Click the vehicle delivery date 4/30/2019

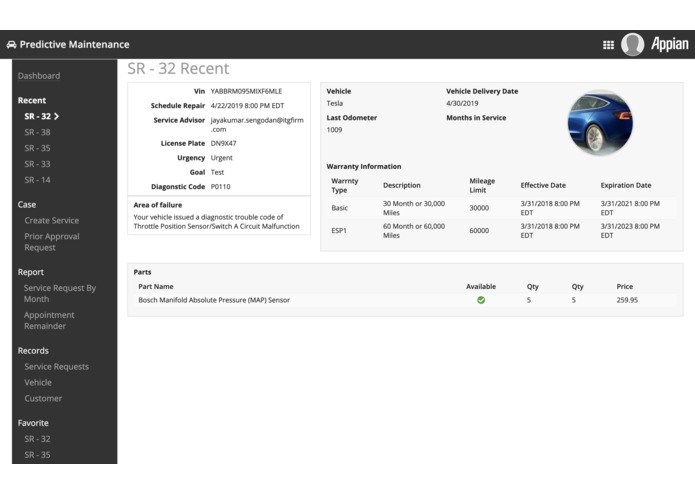462,104
